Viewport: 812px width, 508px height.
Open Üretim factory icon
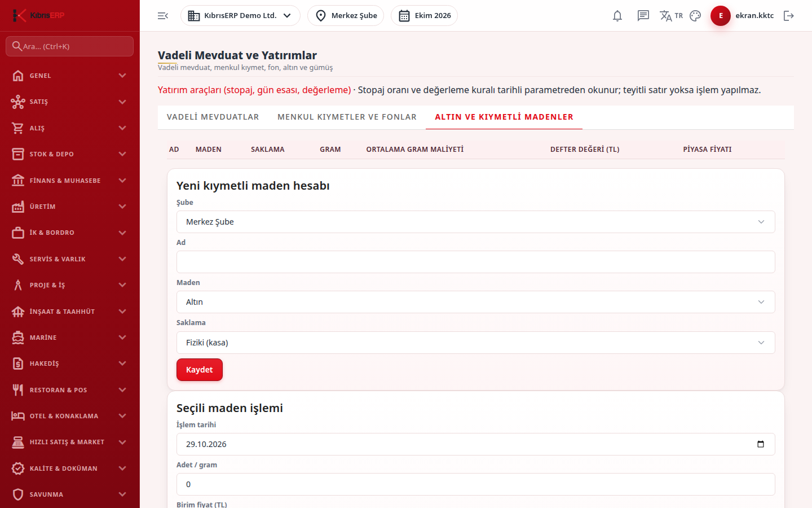18,207
